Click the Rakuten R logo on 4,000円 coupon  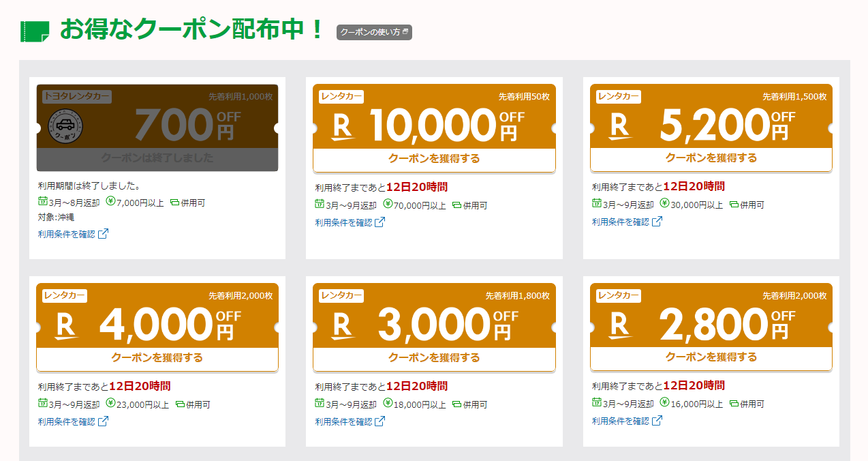coord(67,325)
